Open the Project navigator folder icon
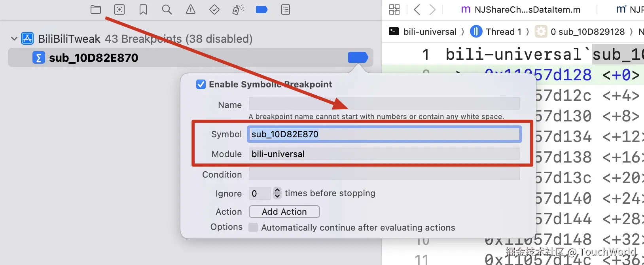The width and height of the screenshot is (644, 265). [x=96, y=9]
